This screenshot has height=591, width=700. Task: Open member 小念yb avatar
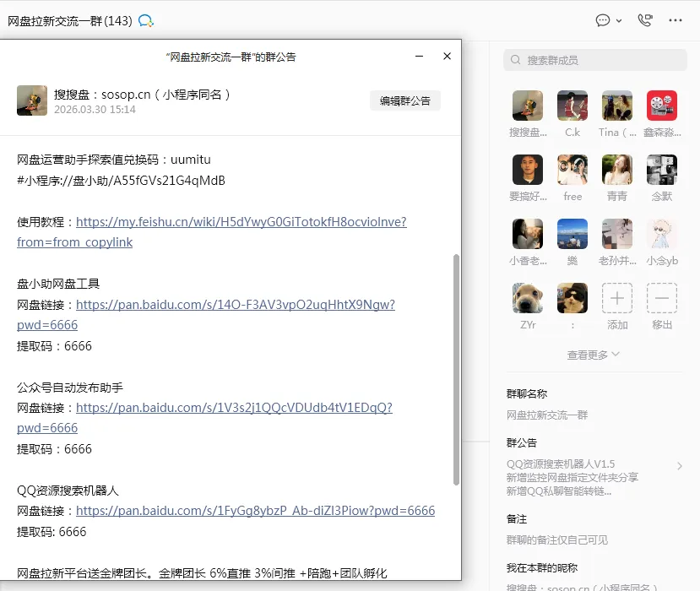pos(662,234)
